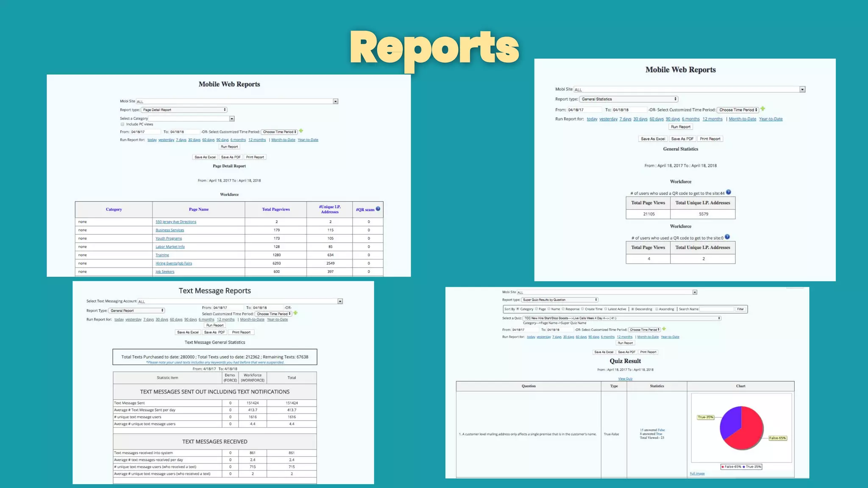Open Full Image link under the pie chart
This screenshot has height=488, width=868.
[697, 474]
